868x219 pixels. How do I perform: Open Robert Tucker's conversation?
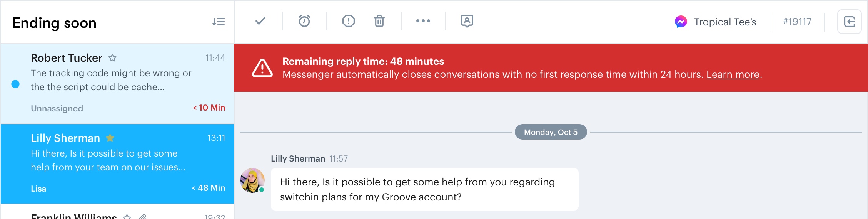pos(117,84)
